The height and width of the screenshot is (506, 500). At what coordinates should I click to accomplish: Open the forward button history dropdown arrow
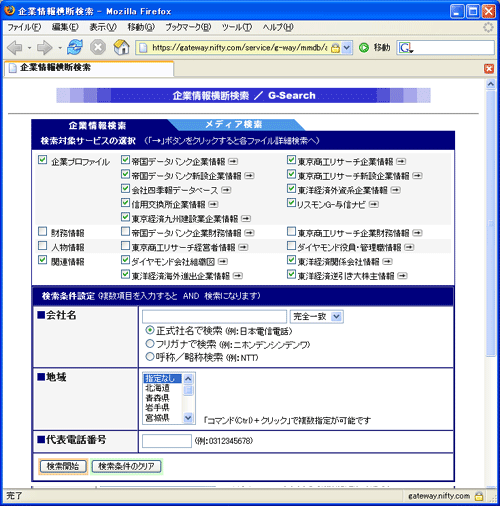[x=60, y=48]
